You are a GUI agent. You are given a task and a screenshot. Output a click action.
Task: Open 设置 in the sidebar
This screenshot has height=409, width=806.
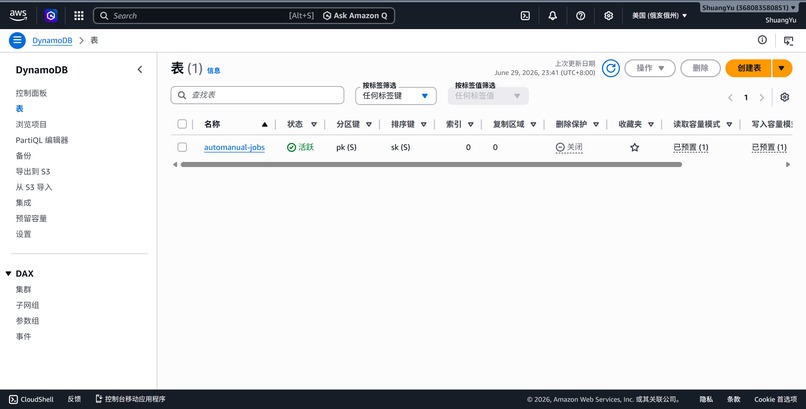23,234
